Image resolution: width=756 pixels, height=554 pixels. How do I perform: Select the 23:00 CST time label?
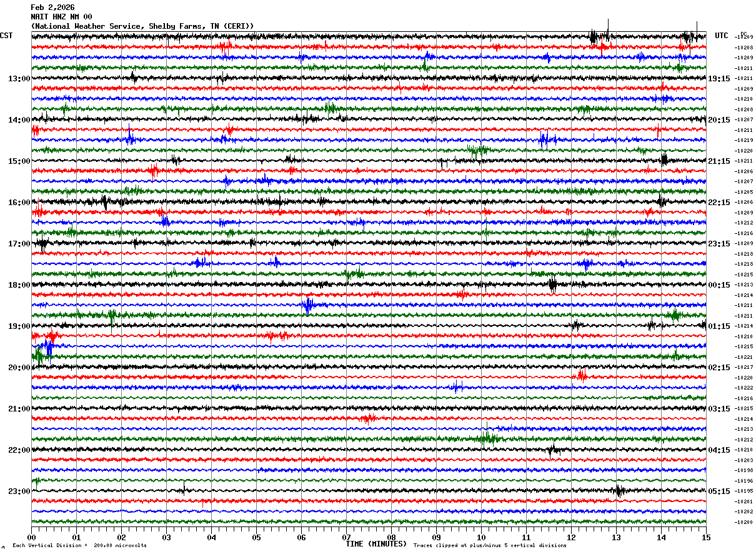tap(19, 491)
